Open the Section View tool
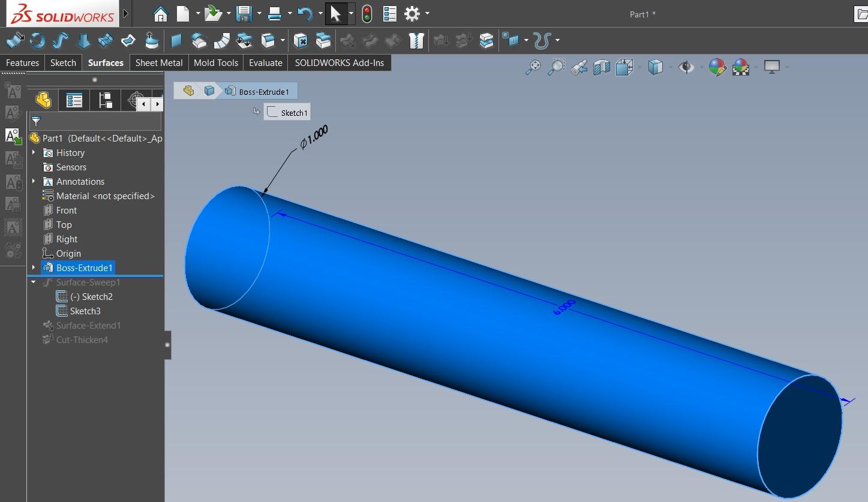The height and width of the screenshot is (502, 868). point(602,67)
